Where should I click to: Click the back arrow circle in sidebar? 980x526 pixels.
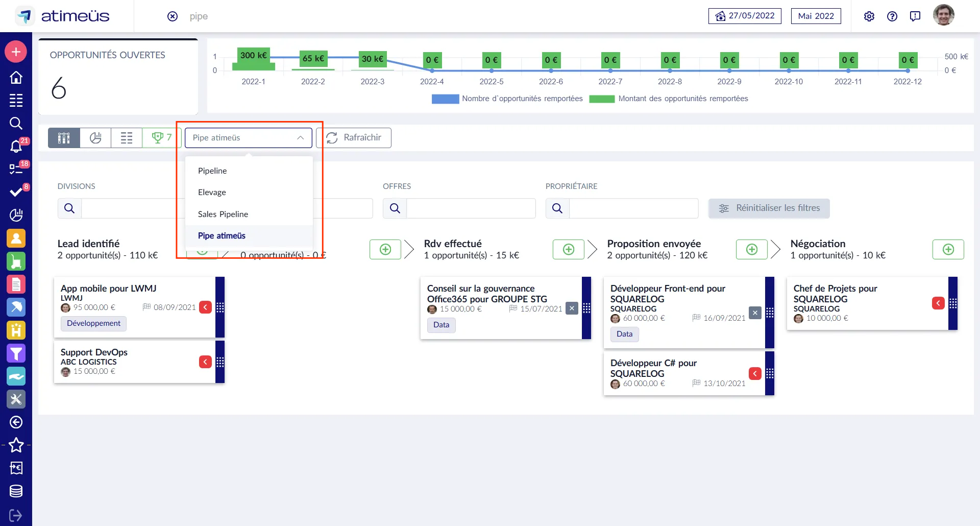pyautogui.click(x=16, y=422)
